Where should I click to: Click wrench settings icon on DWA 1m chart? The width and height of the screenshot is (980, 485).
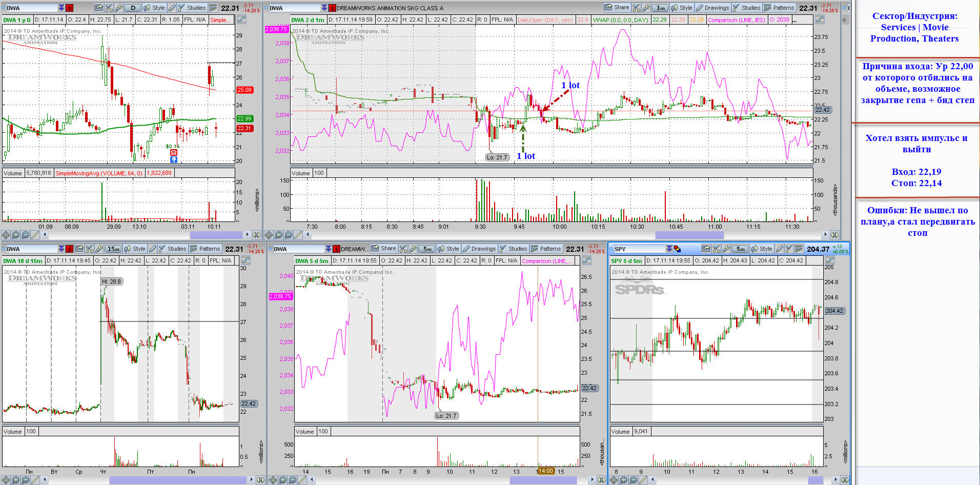646,8
